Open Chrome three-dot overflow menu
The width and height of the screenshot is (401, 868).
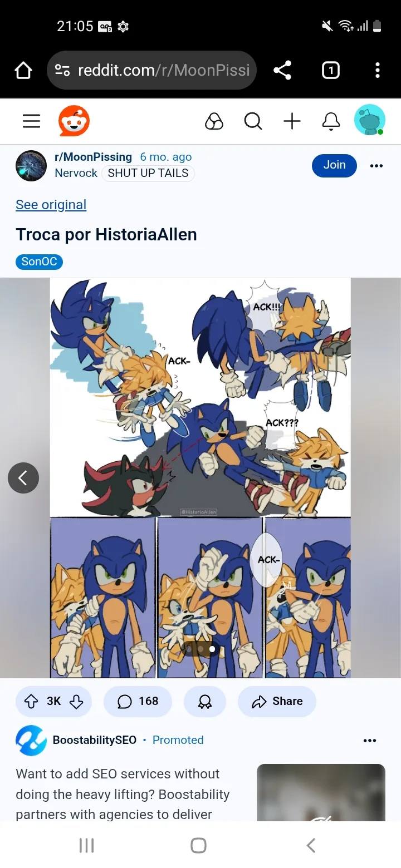click(x=378, y=70)
